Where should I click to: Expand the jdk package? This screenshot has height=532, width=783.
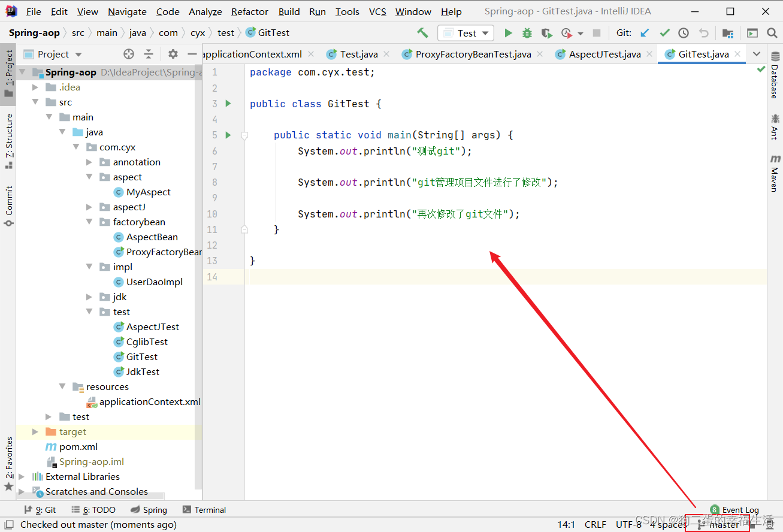[89, 297]
